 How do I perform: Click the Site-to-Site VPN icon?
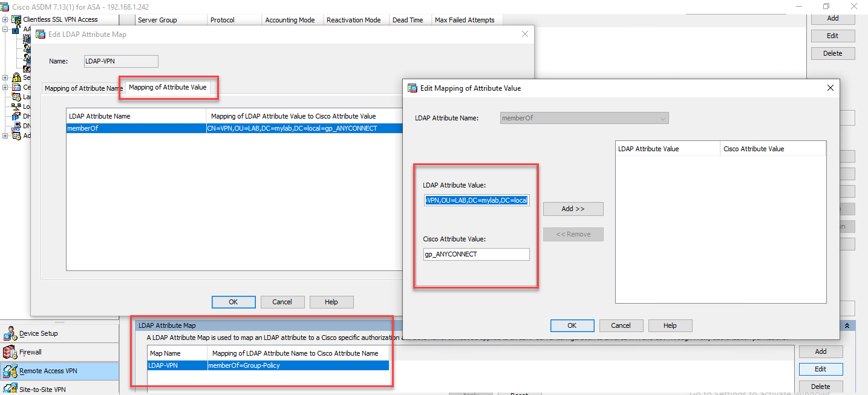tap(10, 389)
